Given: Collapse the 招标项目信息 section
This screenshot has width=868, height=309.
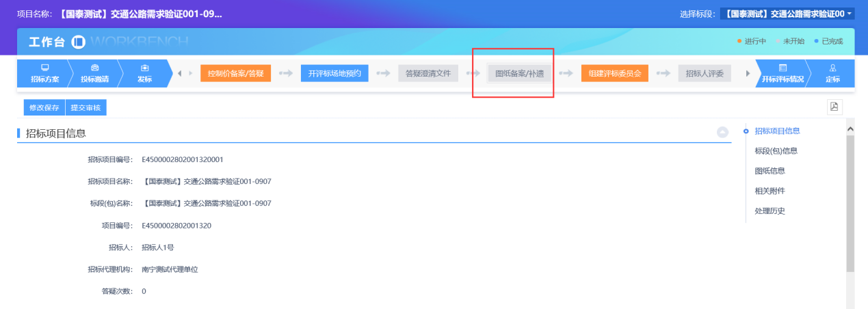Looking at the screenshot, I should pyautogui.click(x=722, y=132).
